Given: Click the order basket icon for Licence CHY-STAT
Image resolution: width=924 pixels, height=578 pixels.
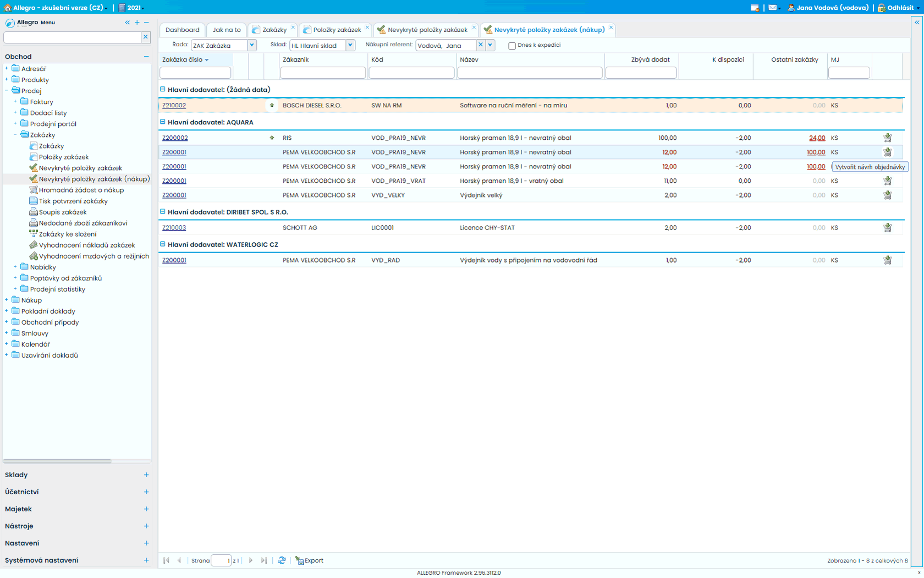Looking at the screenshot, I should pyautogui.click(x=887, y=228).
